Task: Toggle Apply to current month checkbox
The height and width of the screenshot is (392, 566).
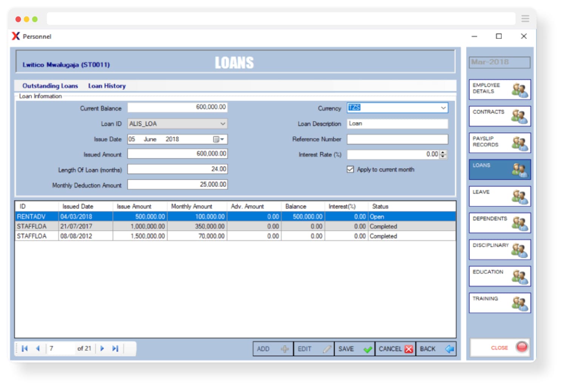Action: click(350, 169)
